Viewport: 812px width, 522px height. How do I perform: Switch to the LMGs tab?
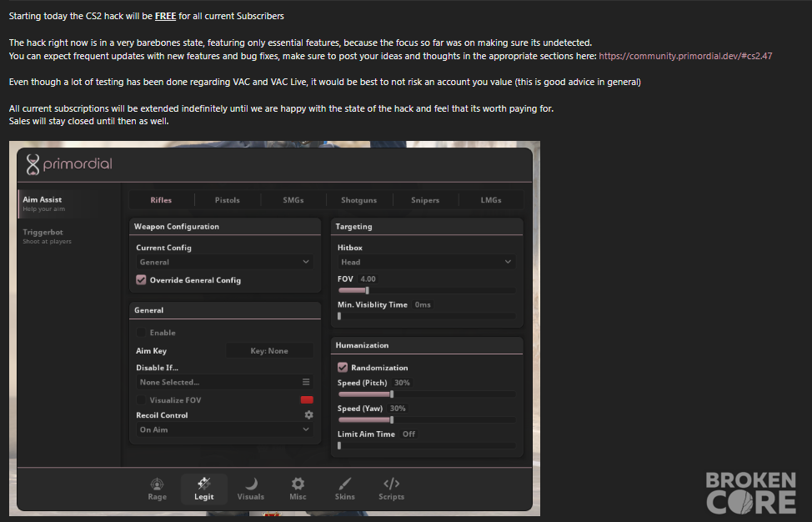491,200
